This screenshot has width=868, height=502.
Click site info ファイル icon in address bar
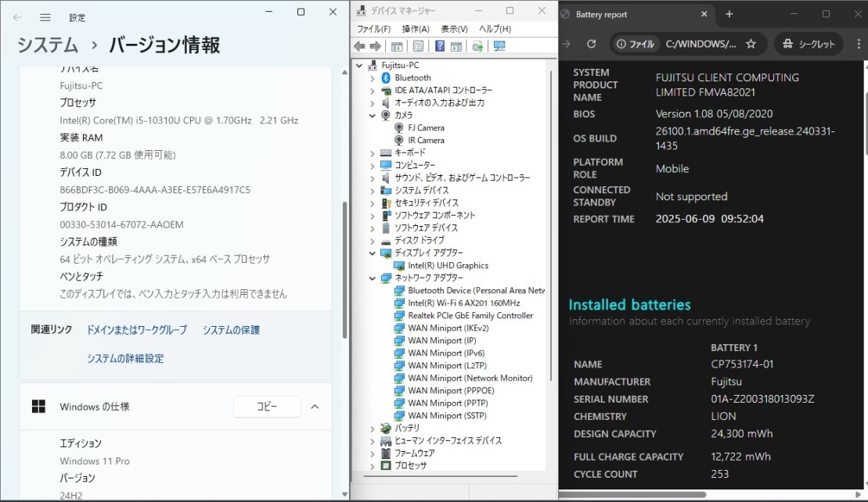(x=635, y=44)
